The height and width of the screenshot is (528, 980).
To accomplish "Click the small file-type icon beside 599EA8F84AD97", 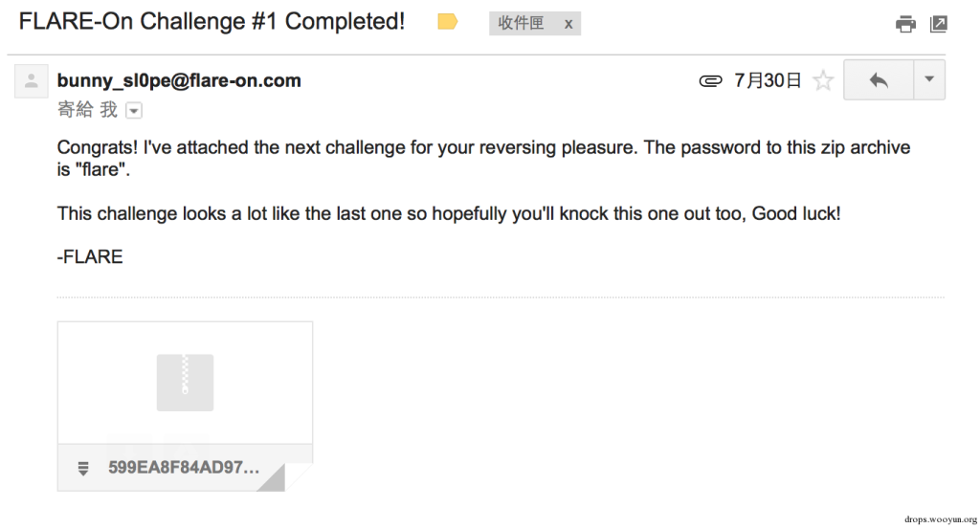I will tap(83, 468).
